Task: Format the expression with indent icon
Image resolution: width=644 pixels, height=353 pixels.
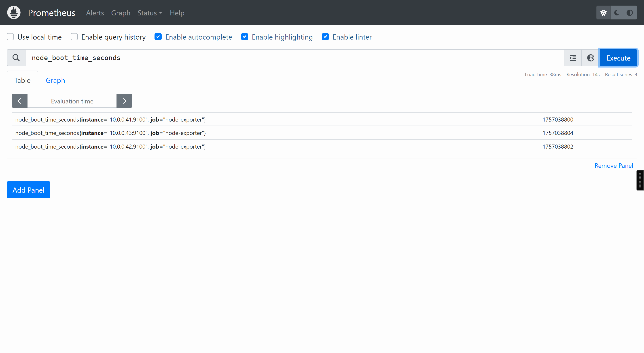Action: click(x=573, y=58)
